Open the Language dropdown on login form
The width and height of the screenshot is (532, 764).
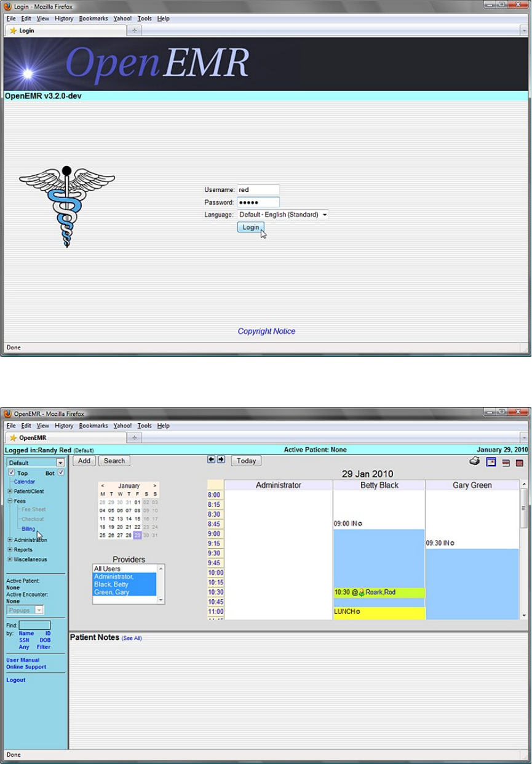pos(283,215)
